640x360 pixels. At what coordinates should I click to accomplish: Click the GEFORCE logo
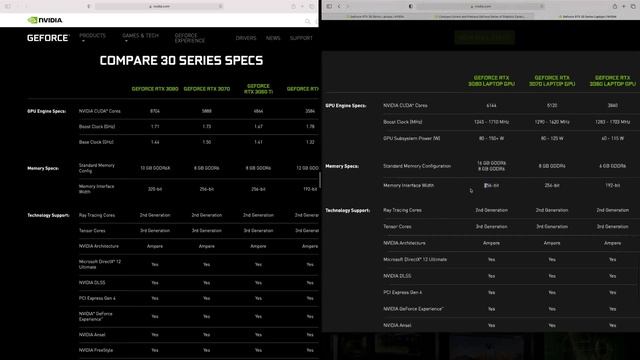[x=48, y=38]
